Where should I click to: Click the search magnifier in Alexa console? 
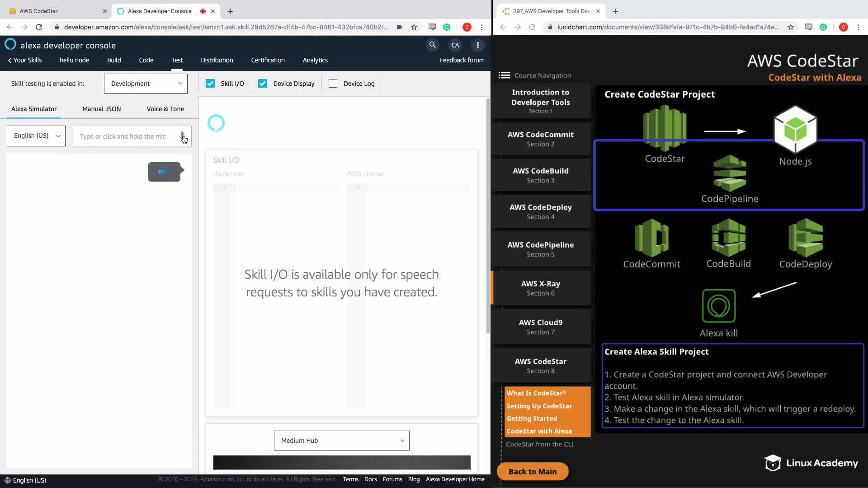click(x=433, y=45)
